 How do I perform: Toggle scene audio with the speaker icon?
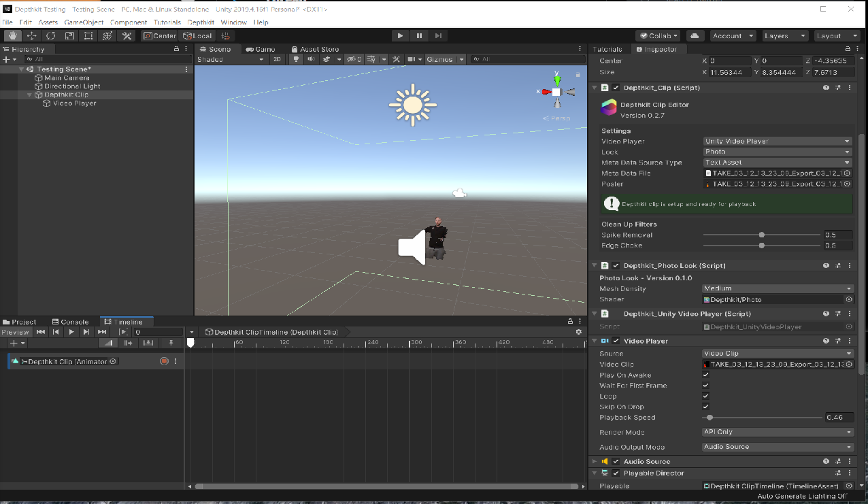(311, 60)
